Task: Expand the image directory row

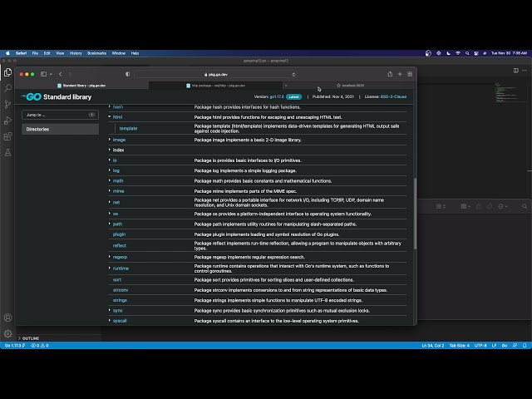Action: click(x=110, y=140)
